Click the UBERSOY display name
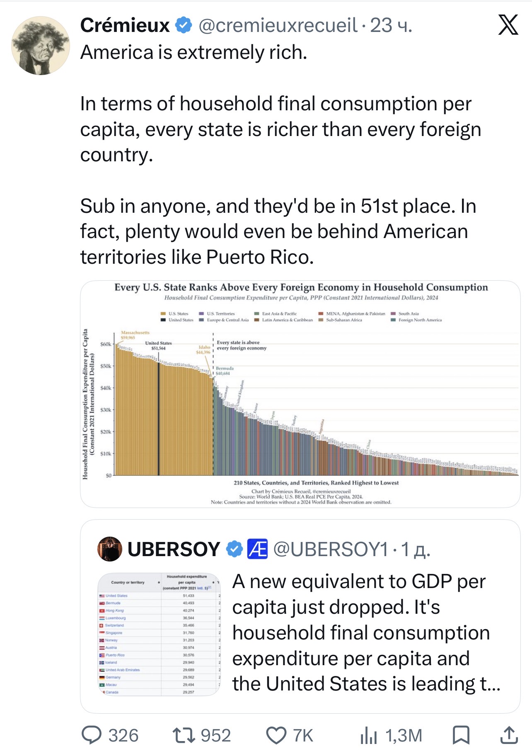 174,549
